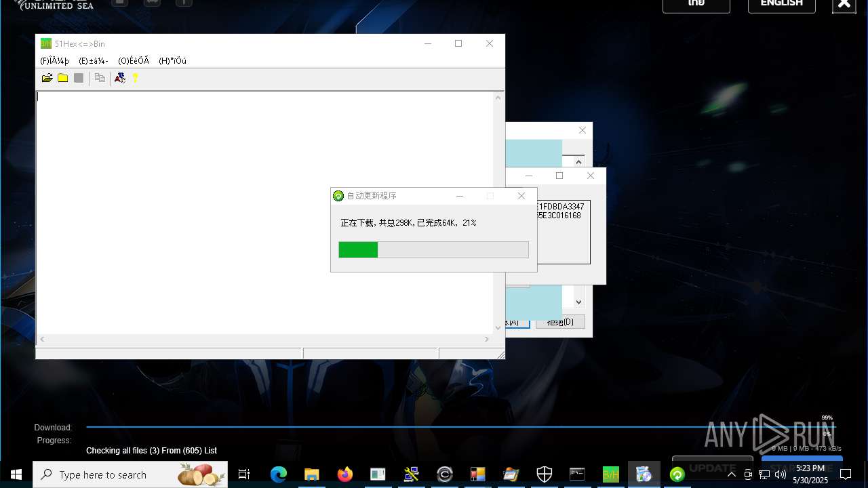
Task: Minimize the auto-update program dialog
Action: click(459, 196)
